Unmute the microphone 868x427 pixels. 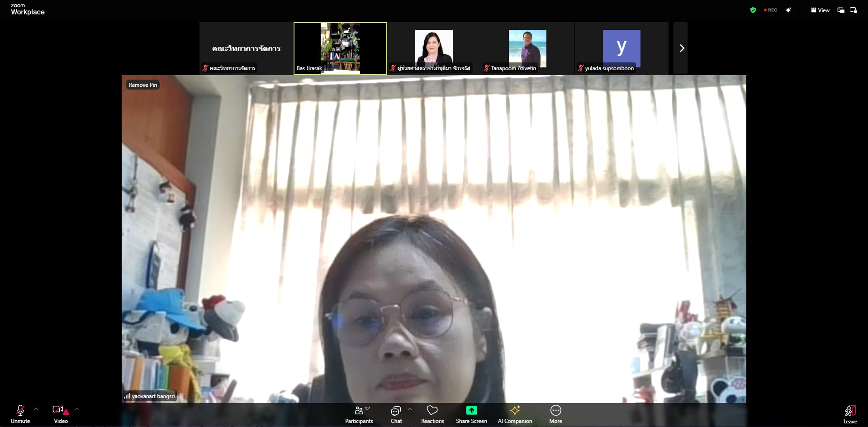[x=20, y=414]
